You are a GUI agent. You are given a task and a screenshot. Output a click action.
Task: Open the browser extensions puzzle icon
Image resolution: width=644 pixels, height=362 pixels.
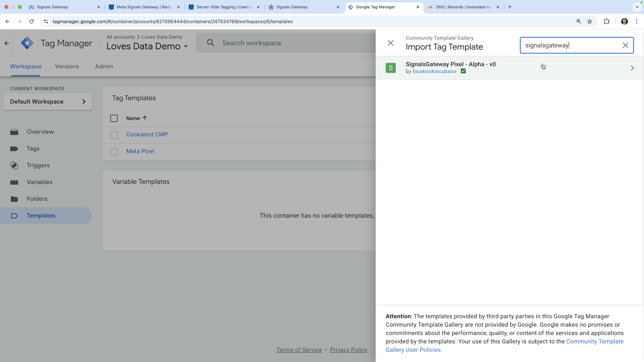coord(607,21)
